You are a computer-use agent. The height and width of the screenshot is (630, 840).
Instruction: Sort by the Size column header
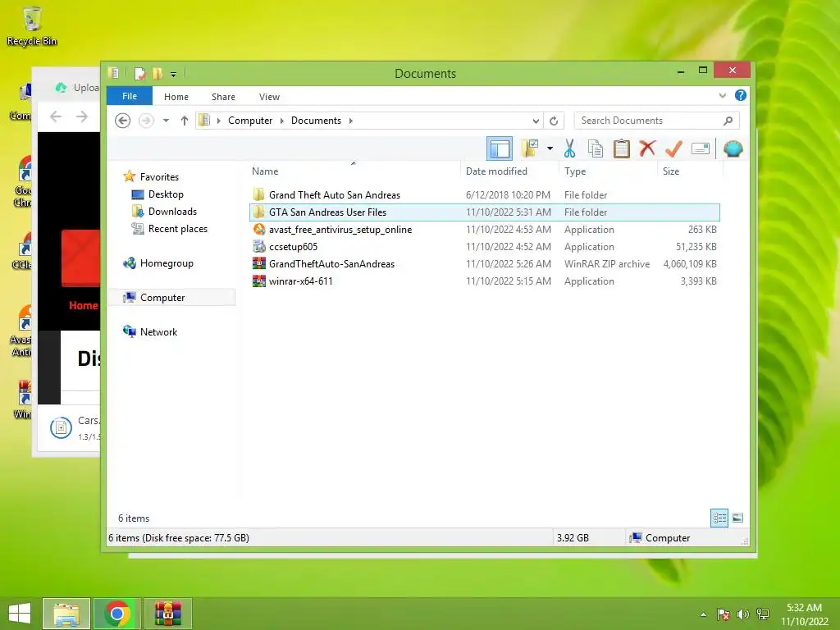point(690,171)
